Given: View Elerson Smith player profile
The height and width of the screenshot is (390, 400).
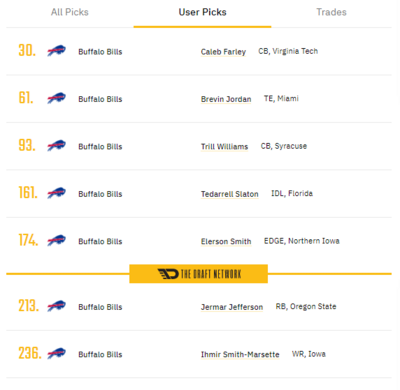Looking at the screenshot, I should point(226,241).
